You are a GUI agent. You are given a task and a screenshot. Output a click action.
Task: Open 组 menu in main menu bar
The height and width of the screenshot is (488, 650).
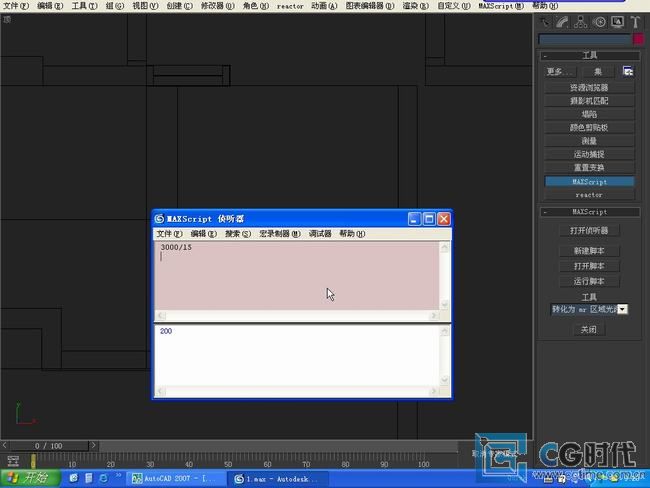point(114,6)
